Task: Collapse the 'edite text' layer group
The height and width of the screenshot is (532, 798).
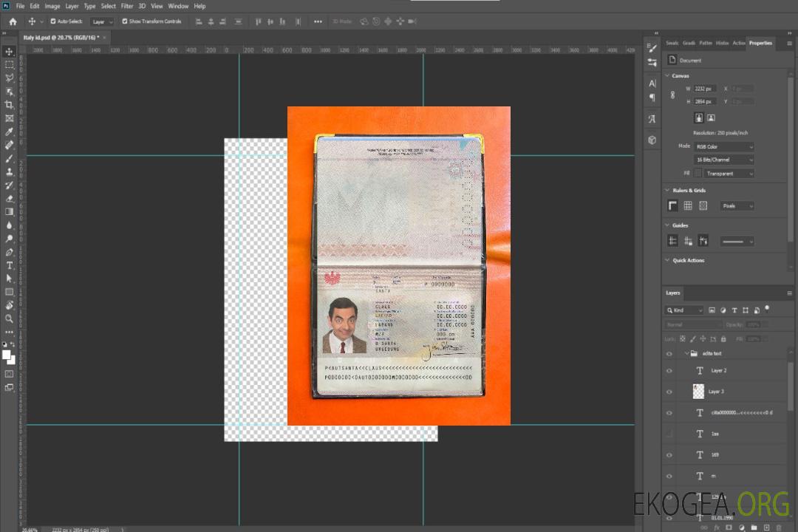Action: point(686,353)
